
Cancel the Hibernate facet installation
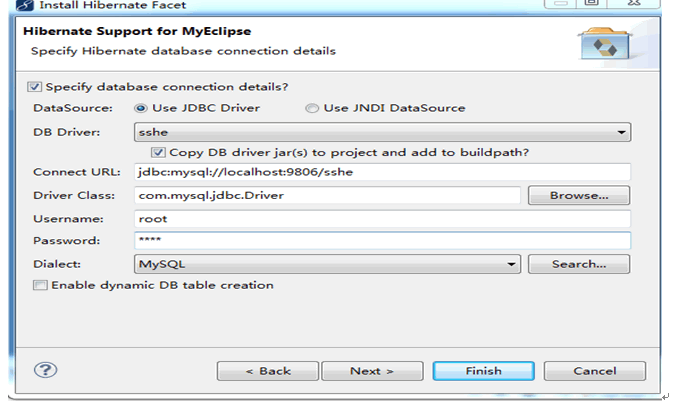(595, 371)
